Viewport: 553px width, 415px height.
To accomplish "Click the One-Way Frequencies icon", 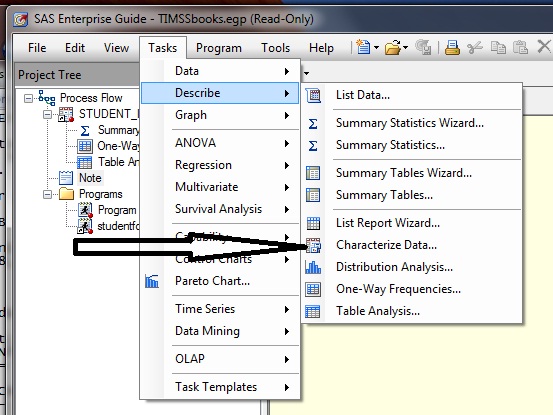I will click(x=313, y=289).
